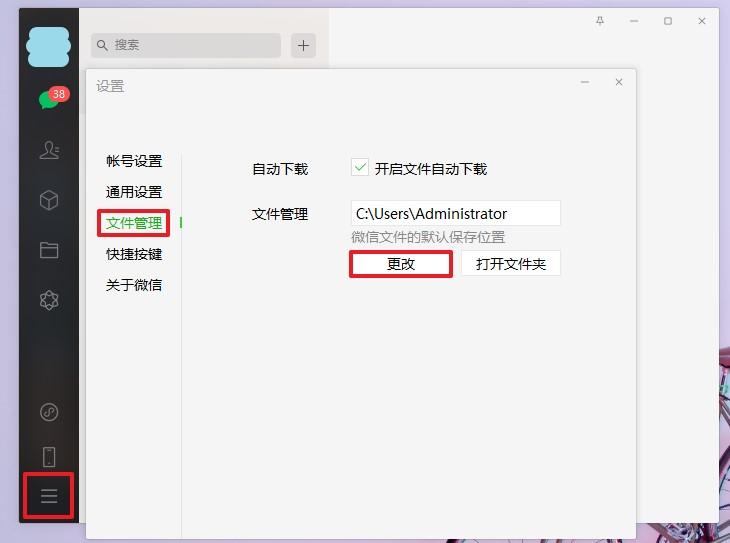Screen dimensions: 730x543
Task: Close the 设置 settings dialog
Action: (x=619, y=82)
